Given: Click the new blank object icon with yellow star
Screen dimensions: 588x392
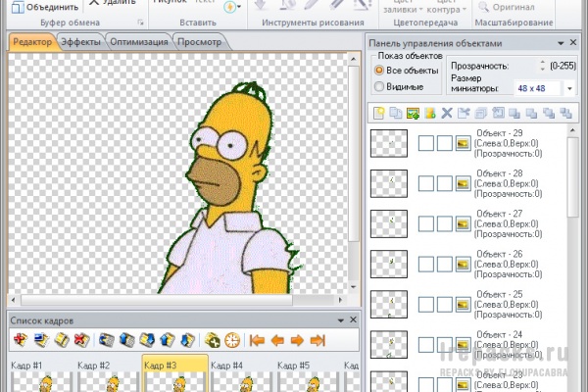Looking at the screenshot, I should coord(378,113).
